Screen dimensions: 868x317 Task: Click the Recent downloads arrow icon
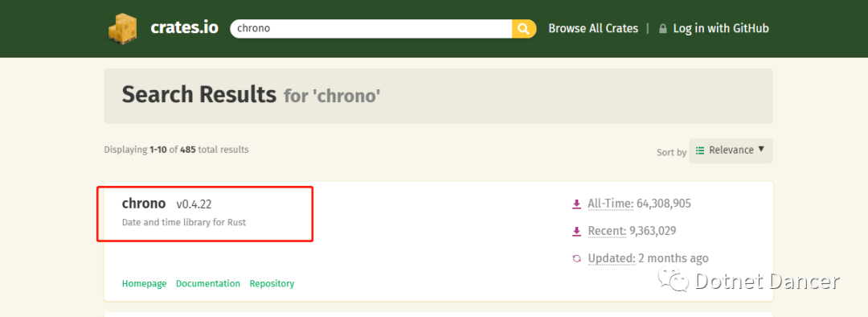(x=577, y=231)
